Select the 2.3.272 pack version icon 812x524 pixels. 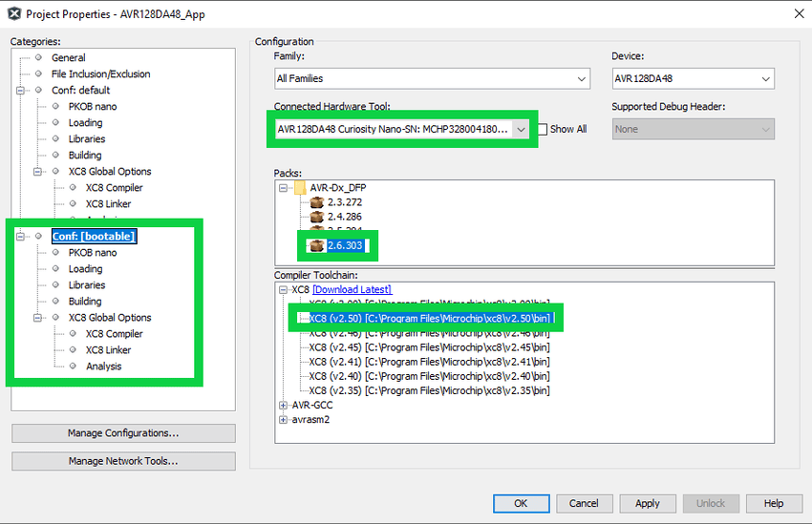[x=317, y=202]
